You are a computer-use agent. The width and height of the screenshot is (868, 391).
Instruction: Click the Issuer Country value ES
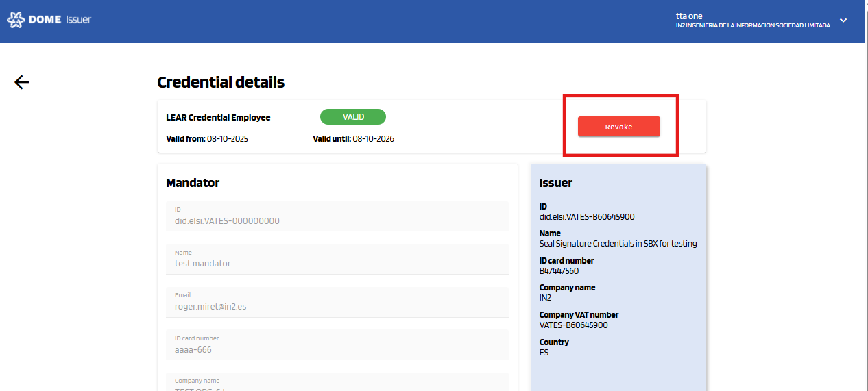(x=544, y=353)
